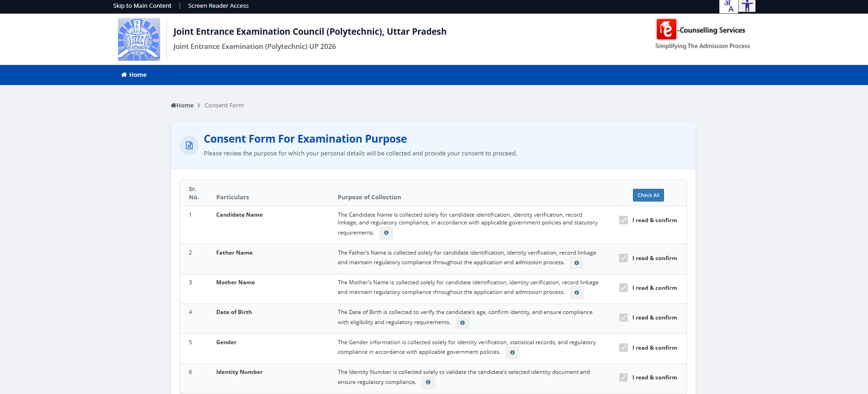Tick the Father Name confirm checkbox
Screen dimensions: 868x394
[623, 258]
